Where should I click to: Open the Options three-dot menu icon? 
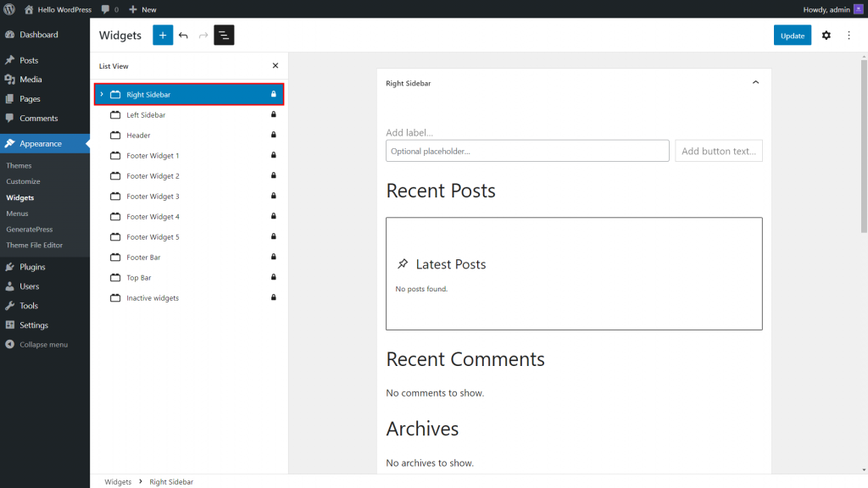(849, 35)
